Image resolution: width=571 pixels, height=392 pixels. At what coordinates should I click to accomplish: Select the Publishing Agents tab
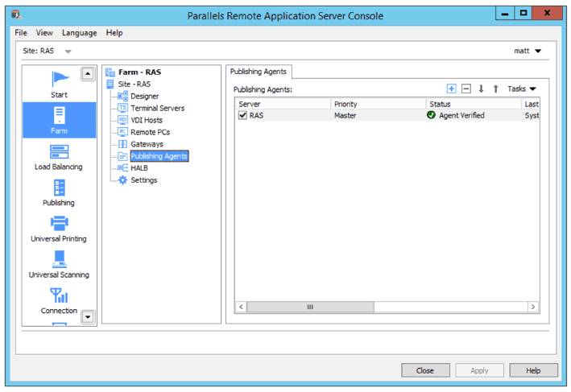(259, 72)
